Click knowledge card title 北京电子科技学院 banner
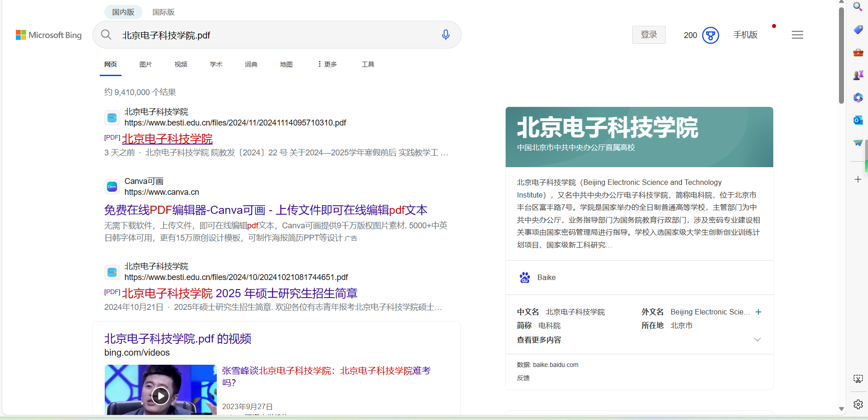Screen dimensions: 868x420 [x=608, y=127]
